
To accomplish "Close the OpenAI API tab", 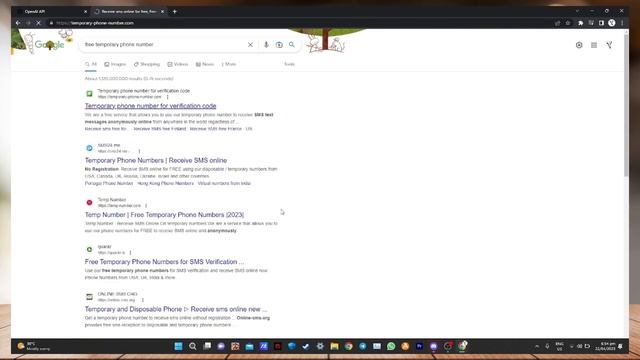I will tap(85, 11).
